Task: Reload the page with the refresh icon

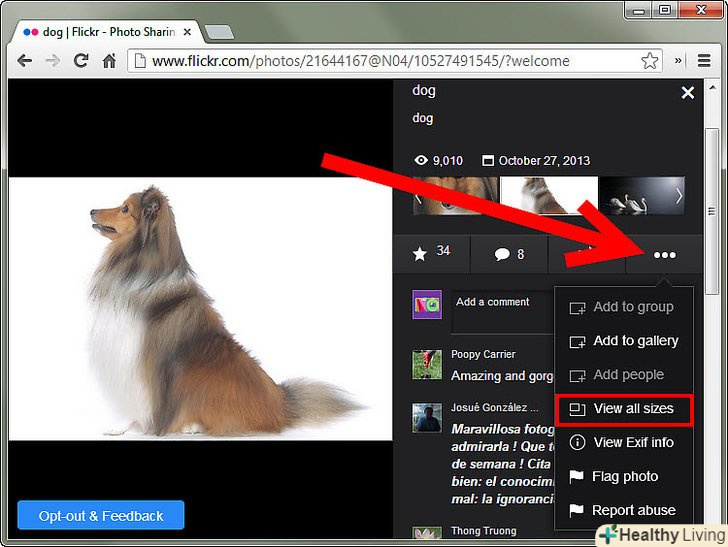Action: 81,61
